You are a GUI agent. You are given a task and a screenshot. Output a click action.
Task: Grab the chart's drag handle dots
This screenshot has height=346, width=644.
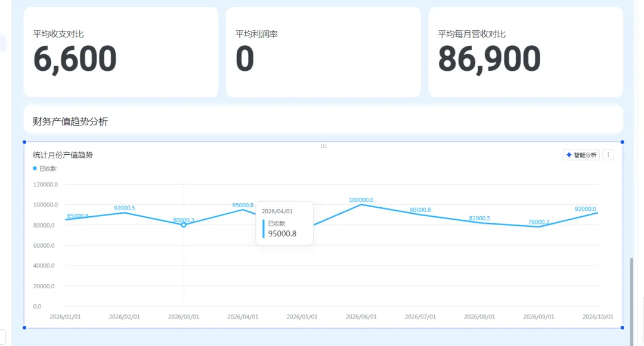(x=324, y=146)
